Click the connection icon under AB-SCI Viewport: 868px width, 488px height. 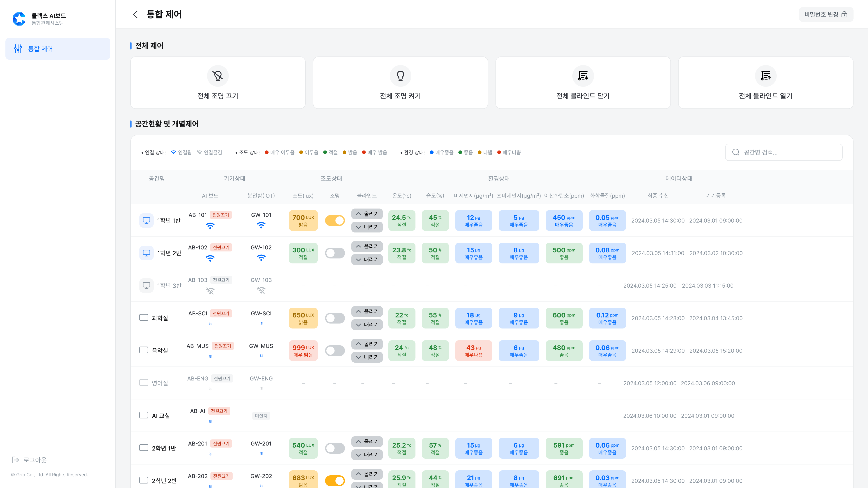coord(210,324)
